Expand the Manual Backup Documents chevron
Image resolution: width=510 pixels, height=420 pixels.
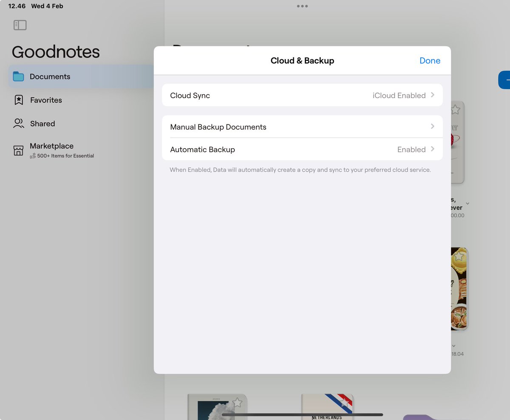click(x=433, y=127)
